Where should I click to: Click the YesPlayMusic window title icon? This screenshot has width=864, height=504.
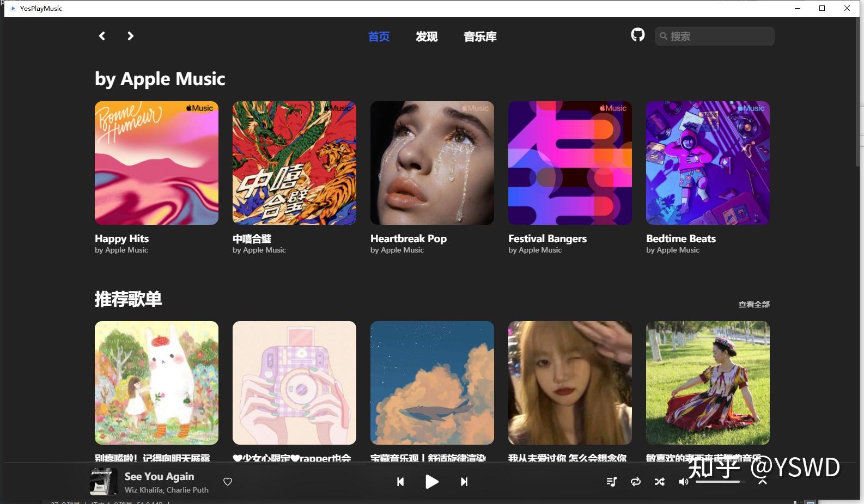click(x=13, y=8)
